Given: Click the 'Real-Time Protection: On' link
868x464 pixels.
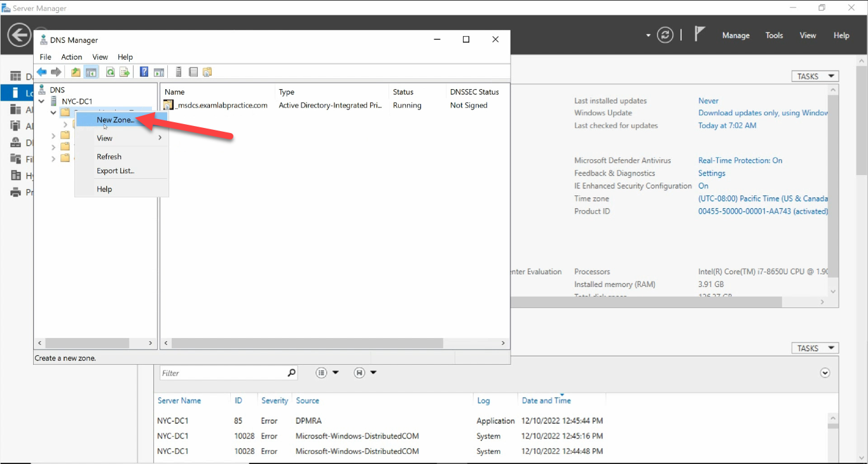Looking at the screenshot, I should click(x=740, y=160).
